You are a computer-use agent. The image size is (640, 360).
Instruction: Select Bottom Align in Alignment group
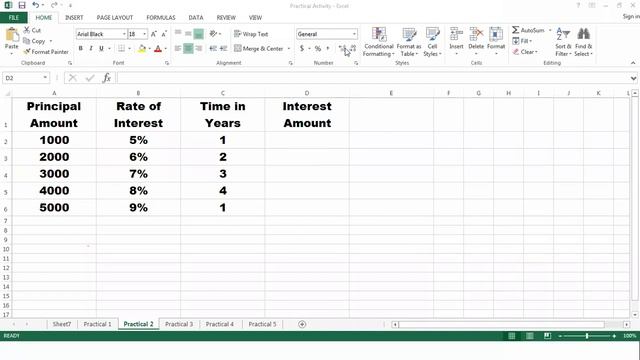[198, 34]
